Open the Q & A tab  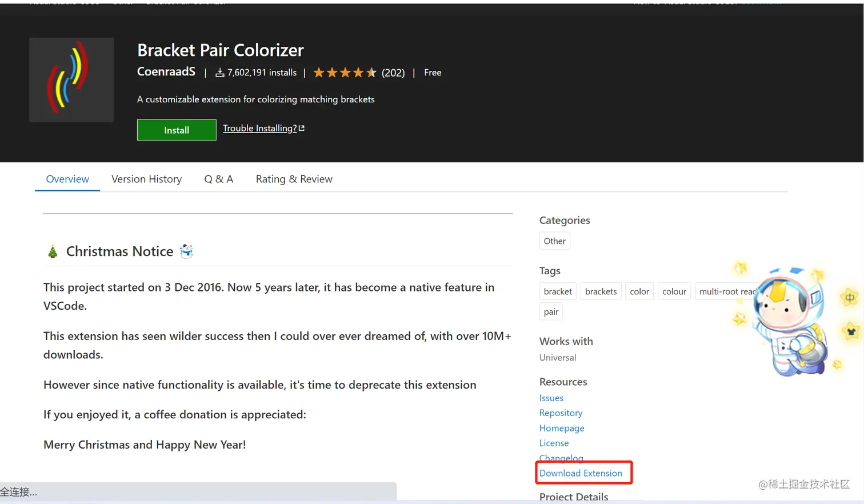219,179
